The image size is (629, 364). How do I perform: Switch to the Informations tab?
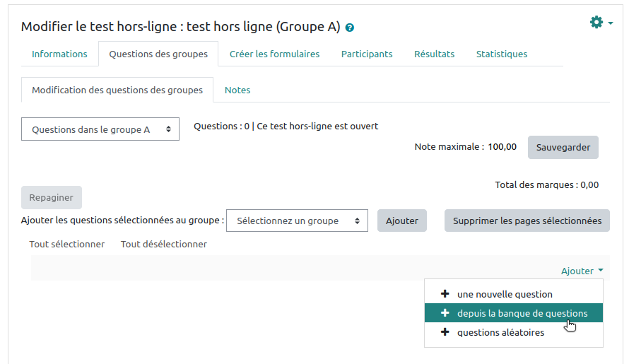coord(59,54)
